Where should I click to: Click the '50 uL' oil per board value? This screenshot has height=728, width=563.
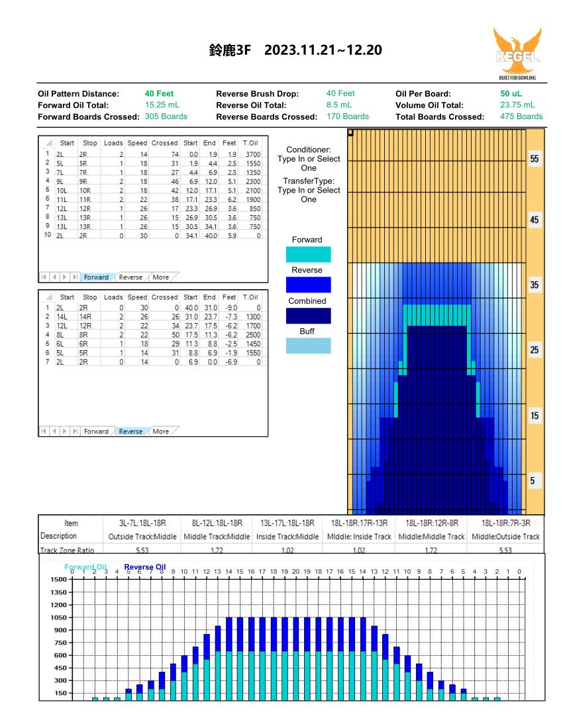pyautogui.click(x=511, y=94)
